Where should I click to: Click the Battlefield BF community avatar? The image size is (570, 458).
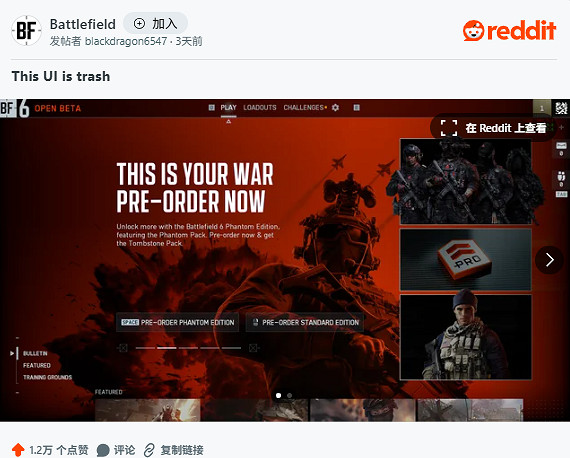pos(26,31)
